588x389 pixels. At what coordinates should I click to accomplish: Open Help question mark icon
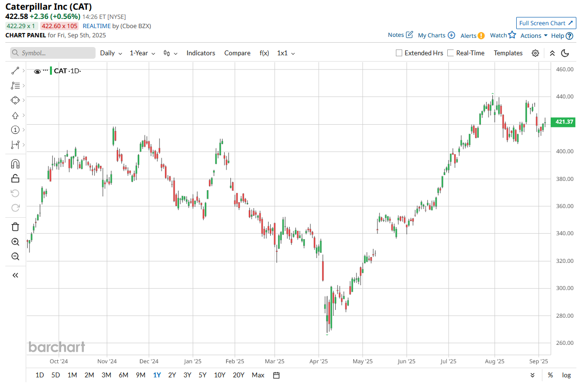pos(570,36)
